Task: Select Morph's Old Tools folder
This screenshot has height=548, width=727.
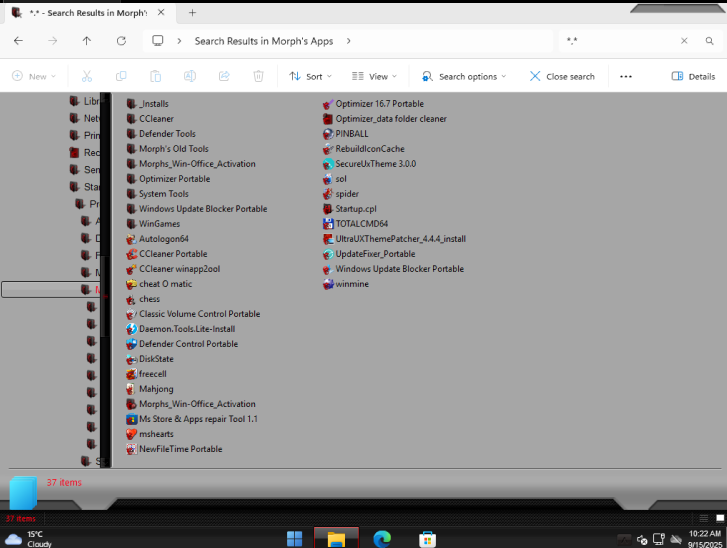Action: 167,149
